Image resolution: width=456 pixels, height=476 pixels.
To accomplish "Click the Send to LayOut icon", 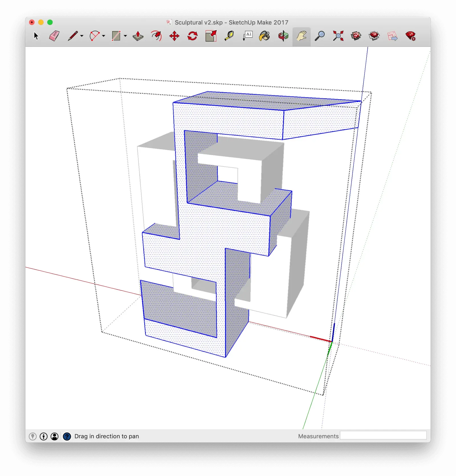I will [x=392, y=36].
